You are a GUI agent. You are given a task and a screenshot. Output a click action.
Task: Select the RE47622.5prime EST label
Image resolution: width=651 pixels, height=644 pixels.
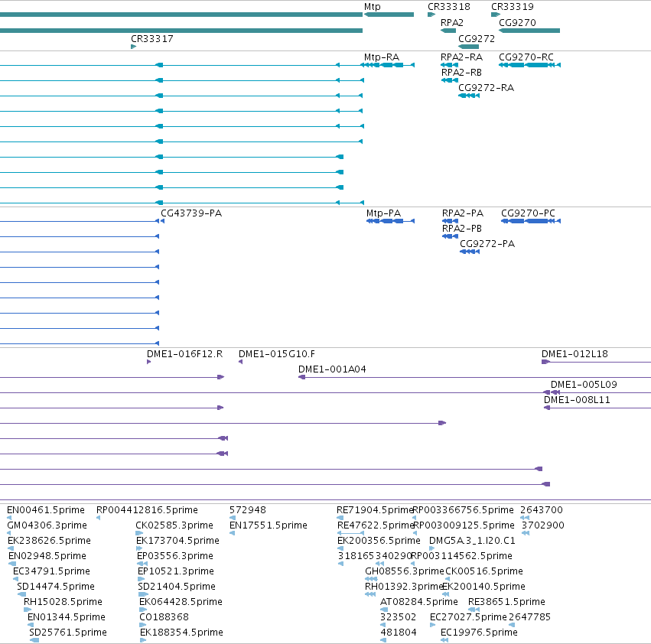coord(376,525)
